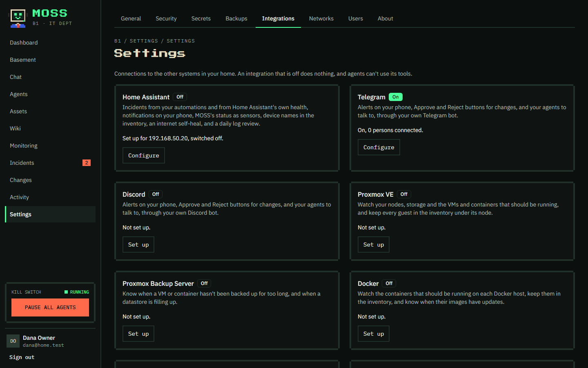Click Sign out

(x=22, y=357)
